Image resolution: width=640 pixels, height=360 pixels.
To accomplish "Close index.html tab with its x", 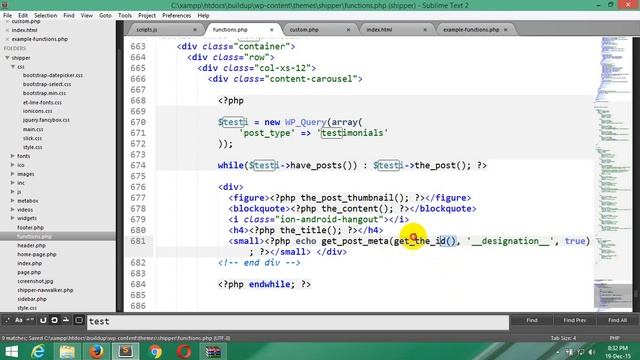I will [425, 30].
